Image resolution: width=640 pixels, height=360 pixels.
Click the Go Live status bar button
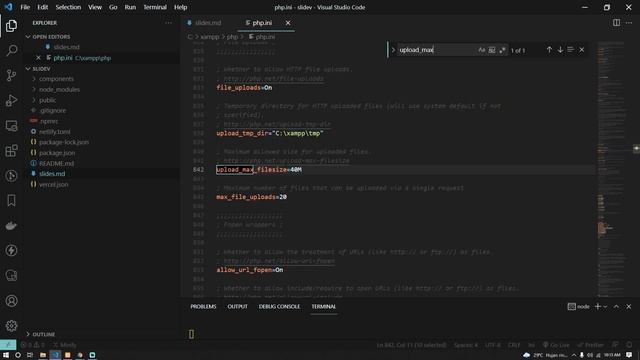[556, 345]
